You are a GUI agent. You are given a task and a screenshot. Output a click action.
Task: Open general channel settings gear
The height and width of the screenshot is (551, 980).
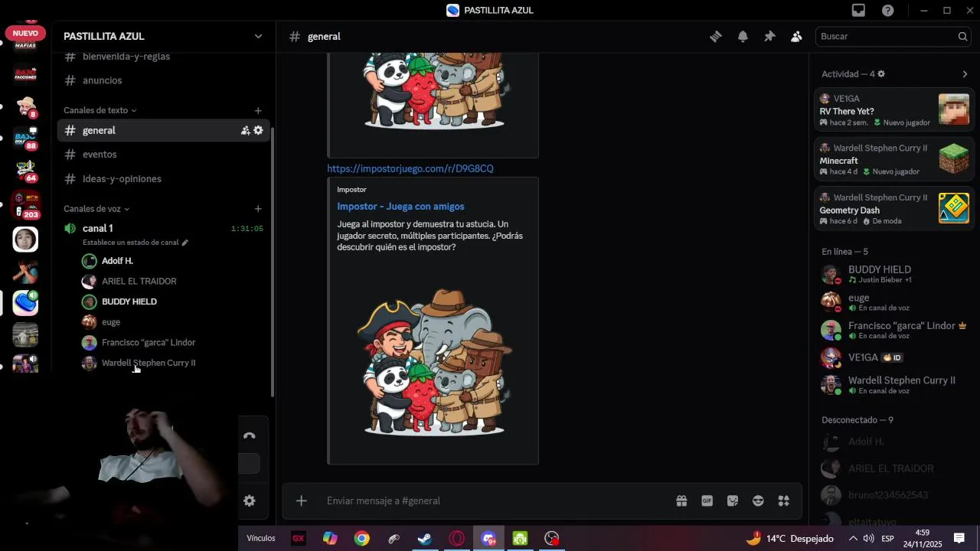tap(258, 130)
